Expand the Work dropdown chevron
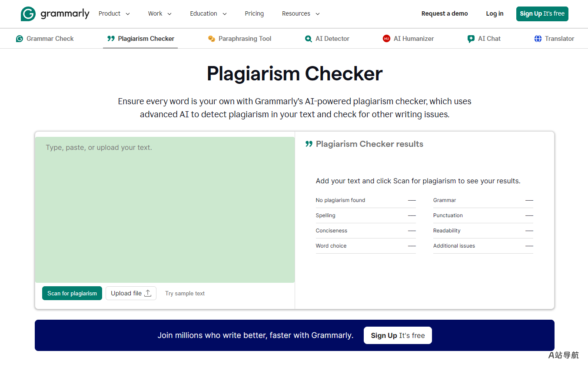 (x=169, y=14)
